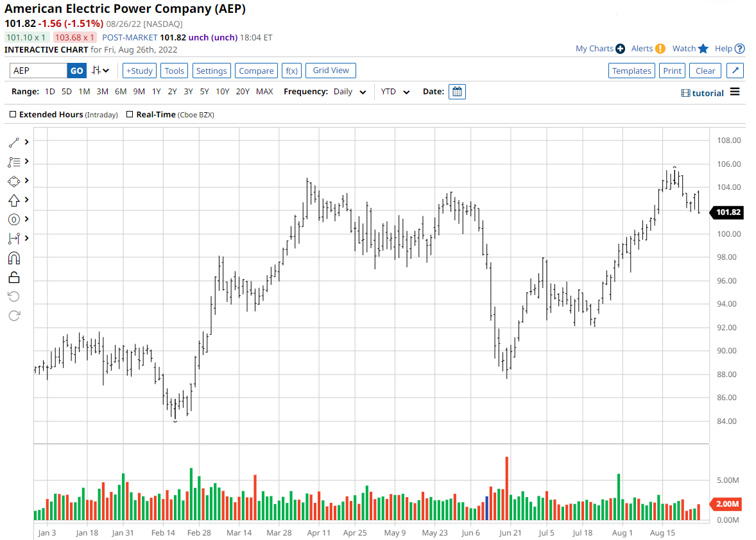Set range to 9M
Screen dimensions: 756x540
pos(139,92)
